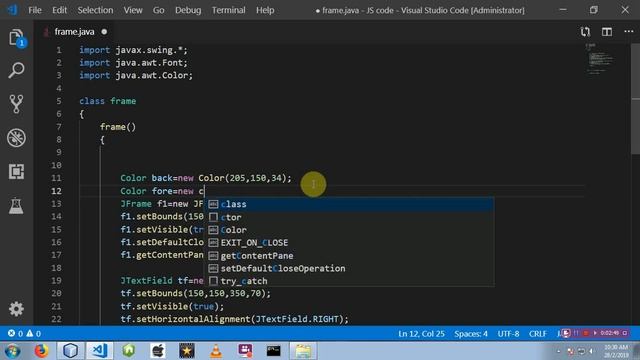This screenshot has height=360, width=640.
Task: Click 'Ln 12, Col 25' in status bar
Action: [421, 333]
